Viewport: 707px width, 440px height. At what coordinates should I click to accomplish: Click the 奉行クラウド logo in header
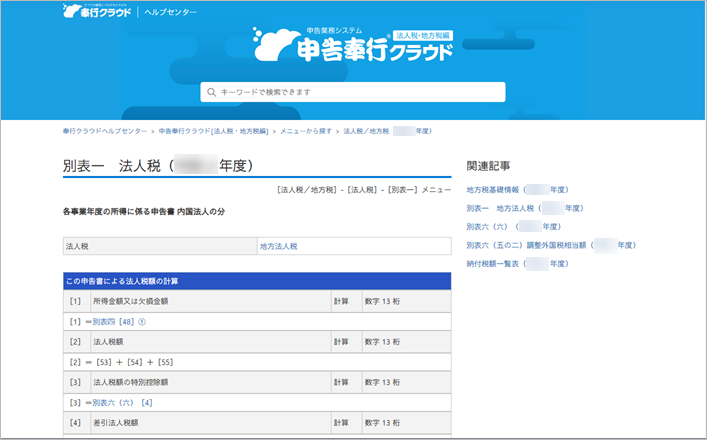point(97,11)
